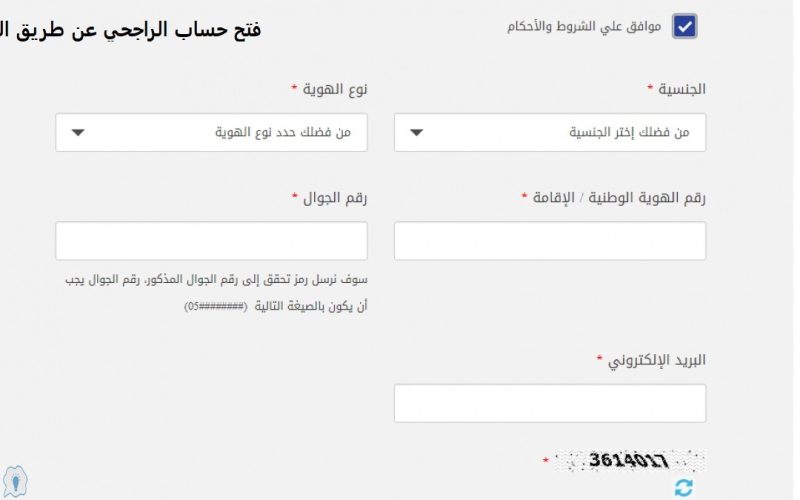Click the رقم الهوية الوطنية / الإقامة label
Viewport: 800px width, 500px height.
point(619,198)
